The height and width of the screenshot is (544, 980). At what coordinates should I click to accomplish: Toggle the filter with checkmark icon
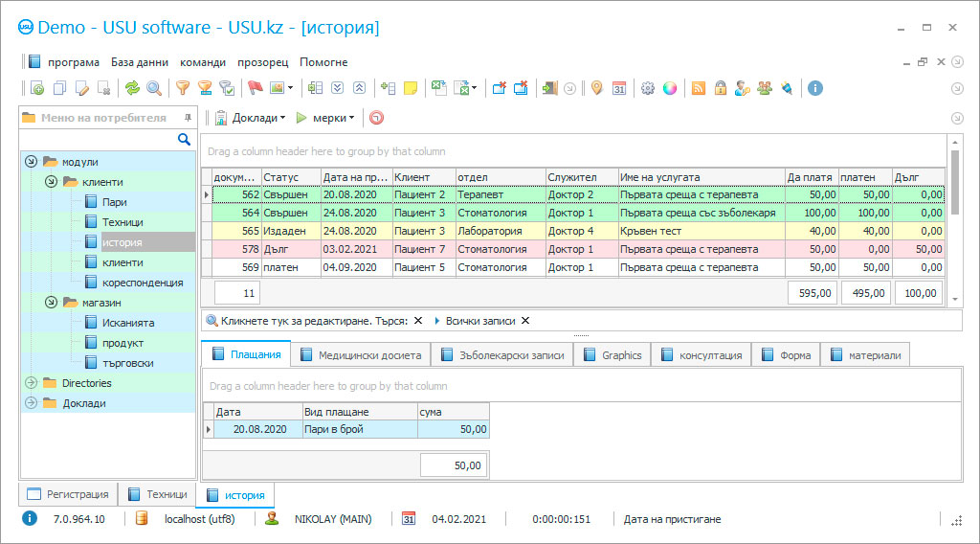227,88
